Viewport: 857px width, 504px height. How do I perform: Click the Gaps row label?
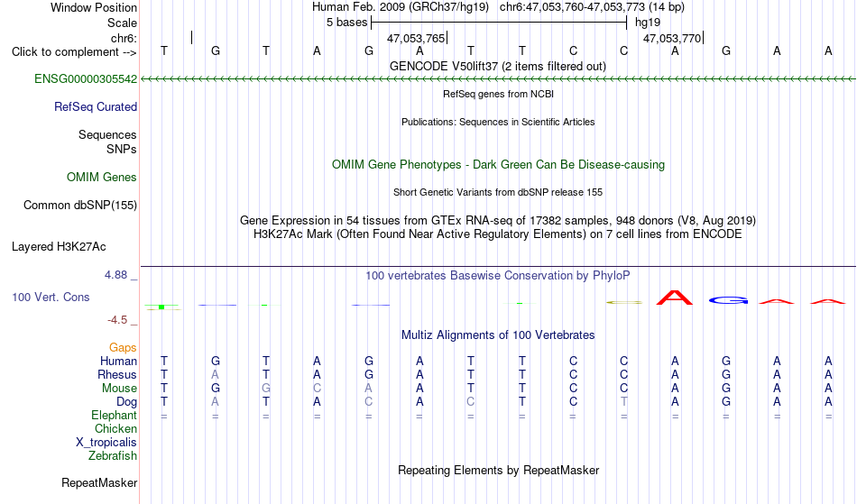(123, 347)
